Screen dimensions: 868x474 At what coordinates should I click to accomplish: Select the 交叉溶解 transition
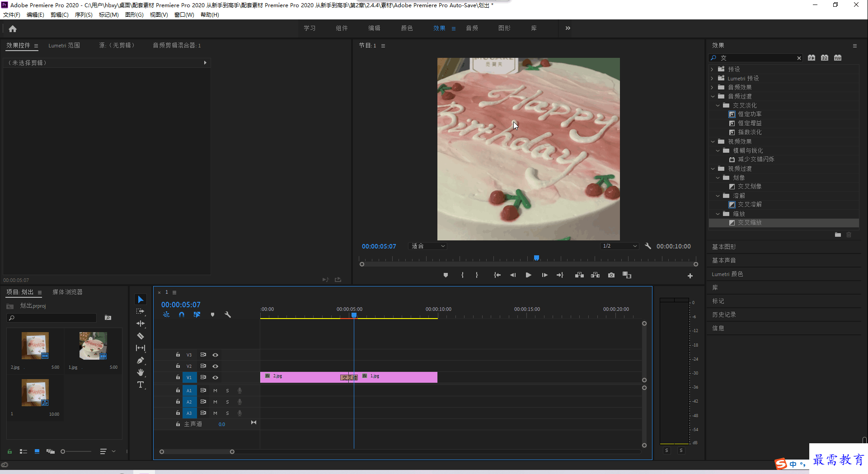(750, 204)
